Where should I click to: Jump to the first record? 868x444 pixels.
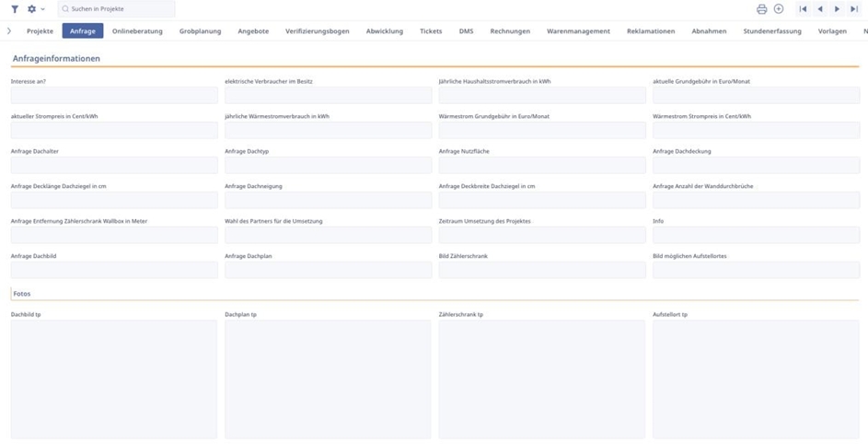pyautogui.click(x=803, y=9)
